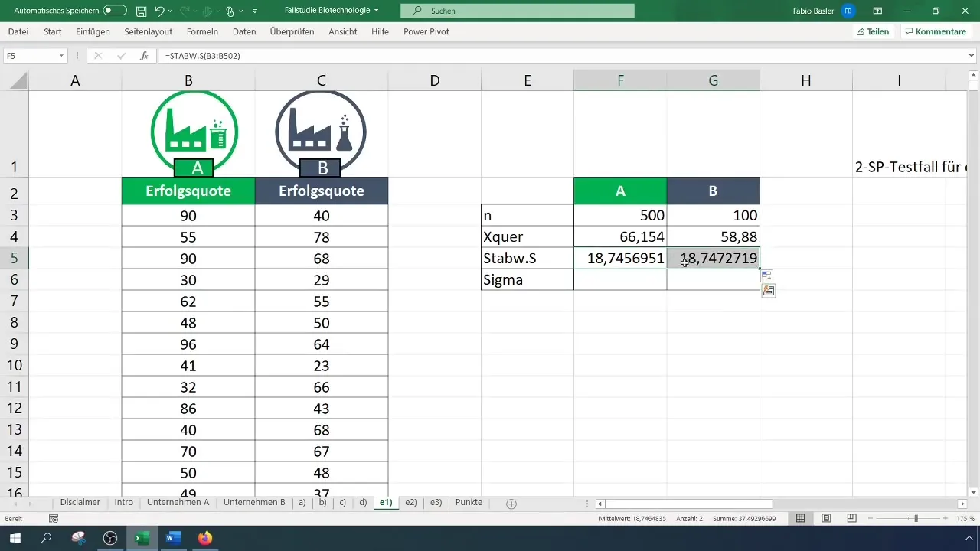Image resolution: width=980 pixels, height=551 pixels.
Task: Click the green Erfolgsquote header
Action: (188, 191)
